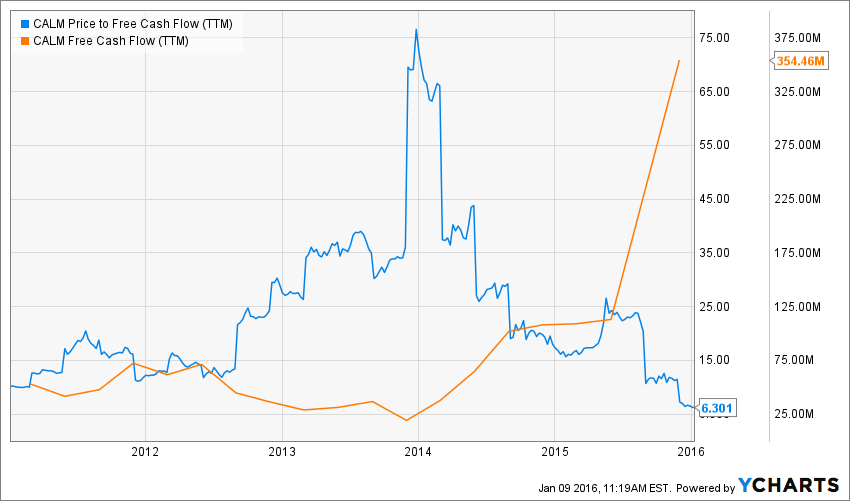Viewport: 850px width, 501px height.
Task: Click the 275.00M axis label
Action: click(799, 145)
